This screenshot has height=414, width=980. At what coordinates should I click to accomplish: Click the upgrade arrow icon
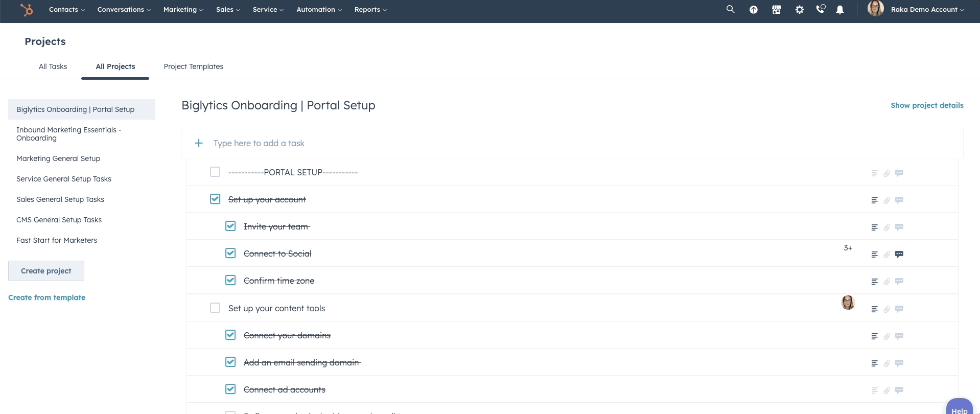[754, 10]
